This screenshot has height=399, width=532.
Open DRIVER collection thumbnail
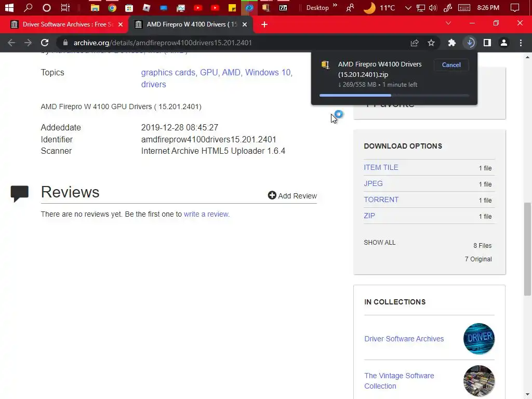(x=478, y=338)
